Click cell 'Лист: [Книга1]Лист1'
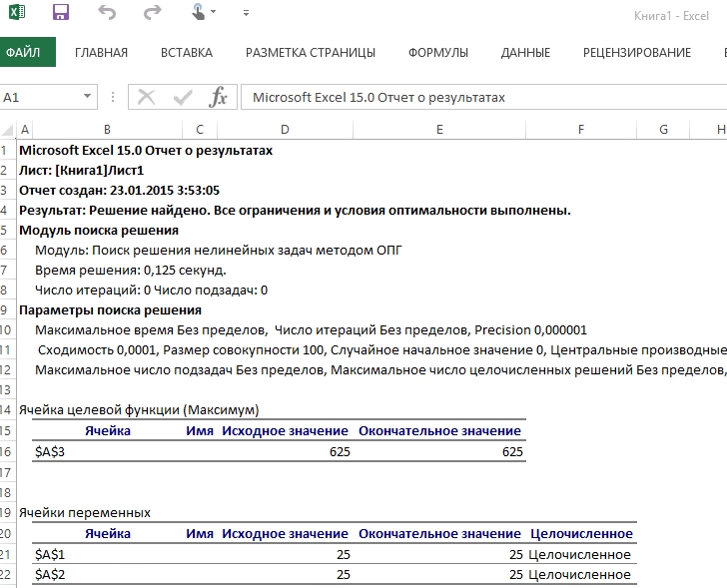This screenshot has height=588, width=727. 81,171
